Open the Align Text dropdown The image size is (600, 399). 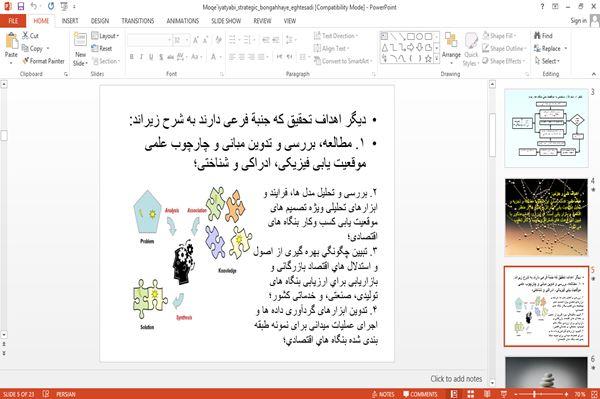pos(331,48)
